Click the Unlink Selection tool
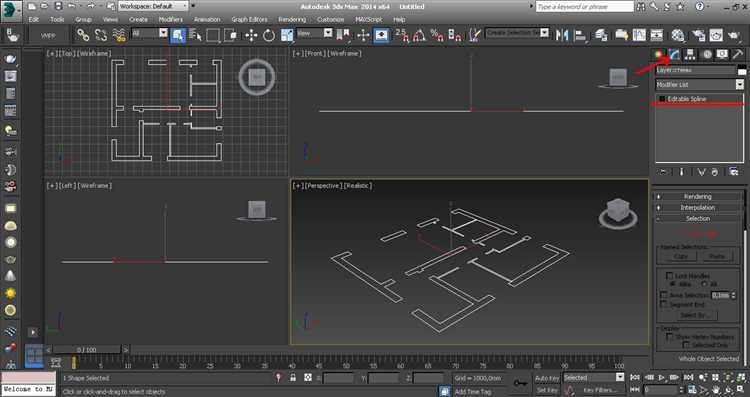The width and height of the screenshot is (750, 397). [101, 35]
